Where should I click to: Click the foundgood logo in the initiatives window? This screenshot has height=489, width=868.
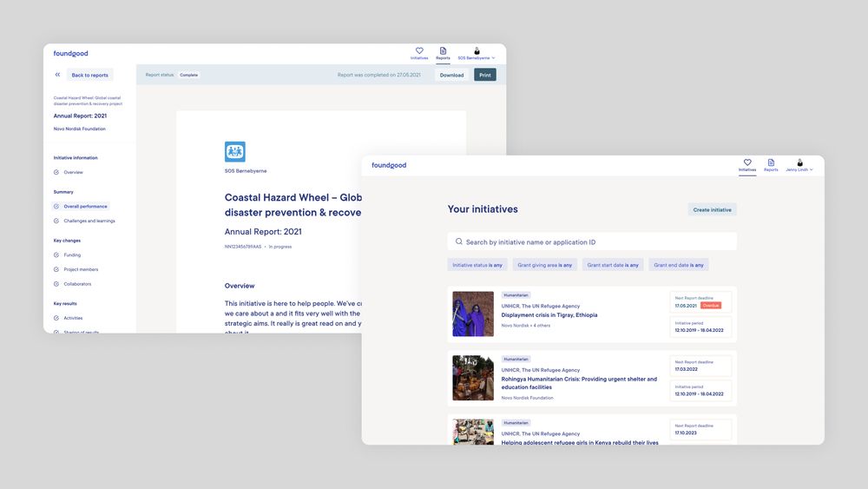coord(389,165)
